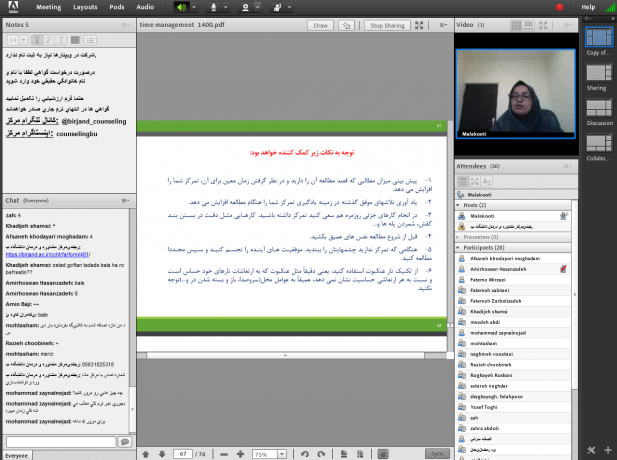Toggle italic text formatting in Notes
Viewport: 617px width, 460px height.
pyautogui.click(x=49, y=40)
